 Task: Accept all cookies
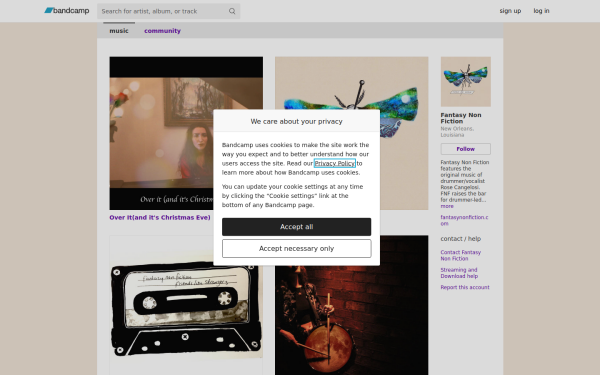coord(297,227)
